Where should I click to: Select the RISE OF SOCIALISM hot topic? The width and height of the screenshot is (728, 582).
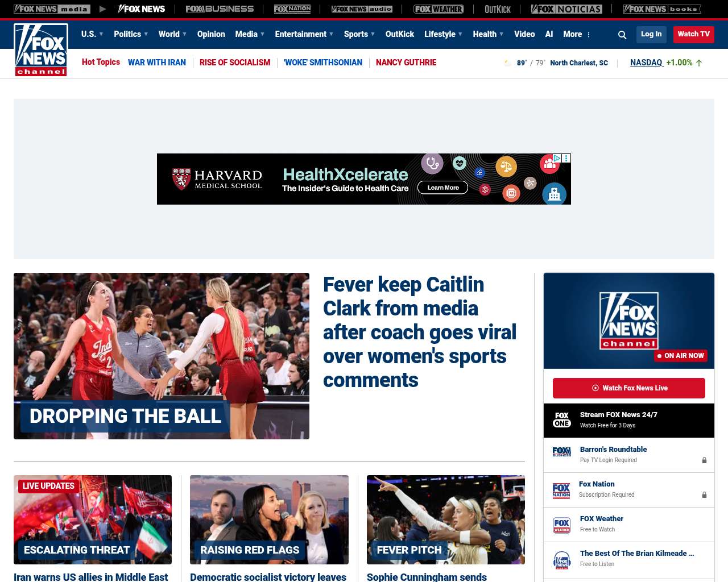235,63
